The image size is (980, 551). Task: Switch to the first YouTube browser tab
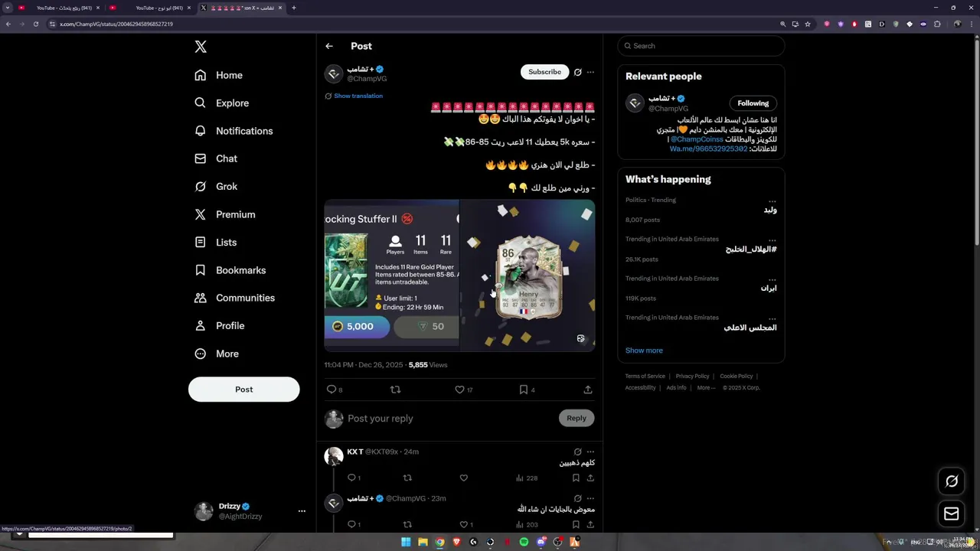click(x=58, y=8)
